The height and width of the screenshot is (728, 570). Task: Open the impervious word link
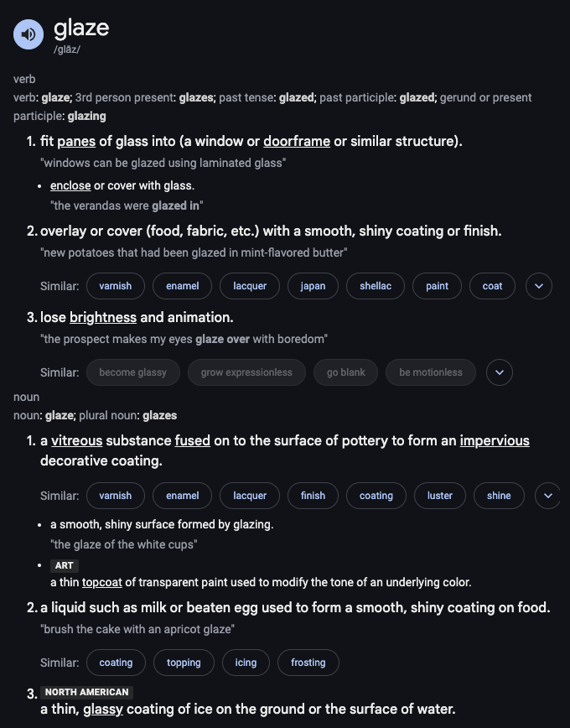pos(495,440)
